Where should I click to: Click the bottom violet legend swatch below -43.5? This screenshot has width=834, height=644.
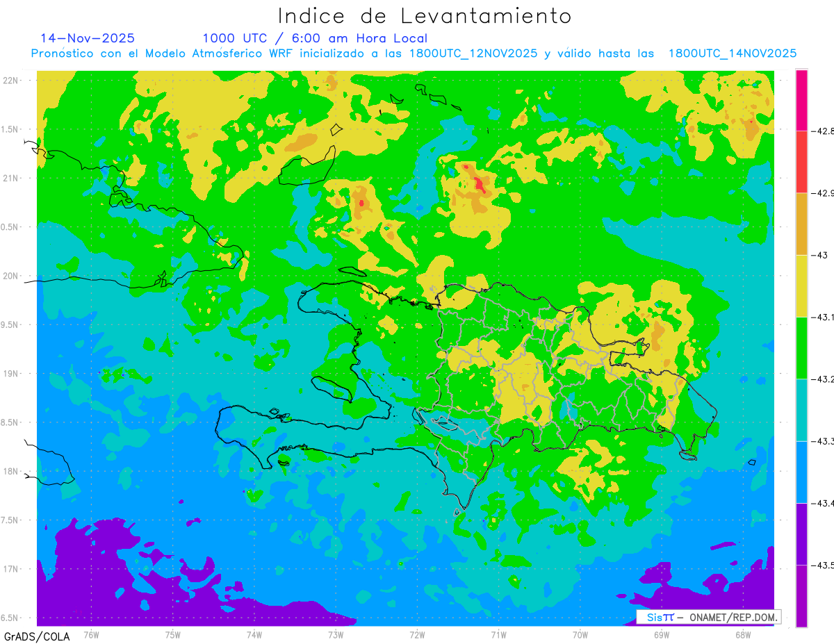[801, 595]
